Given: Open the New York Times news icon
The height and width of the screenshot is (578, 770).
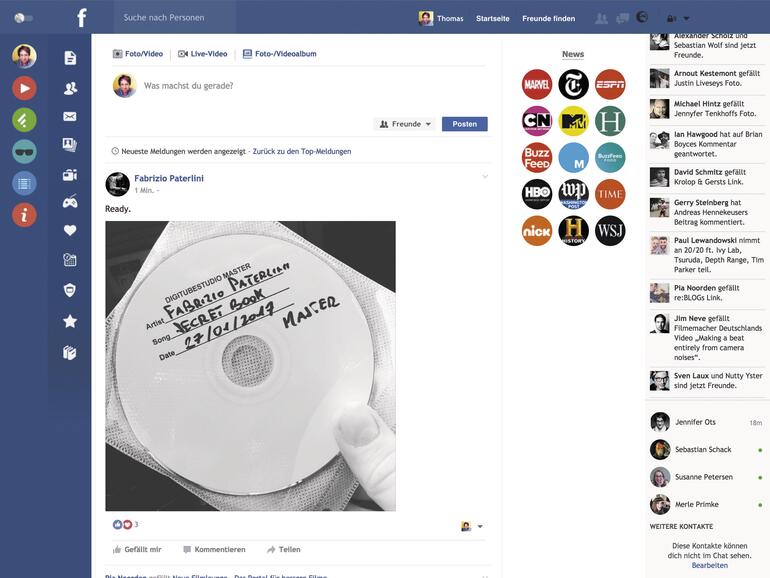Looking at the screenshot, I should [x=573, y=84].
